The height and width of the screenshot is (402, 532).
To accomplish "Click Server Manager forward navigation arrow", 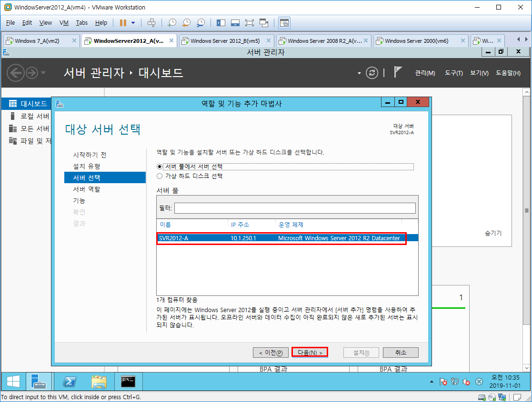I will tap(32, 73).
